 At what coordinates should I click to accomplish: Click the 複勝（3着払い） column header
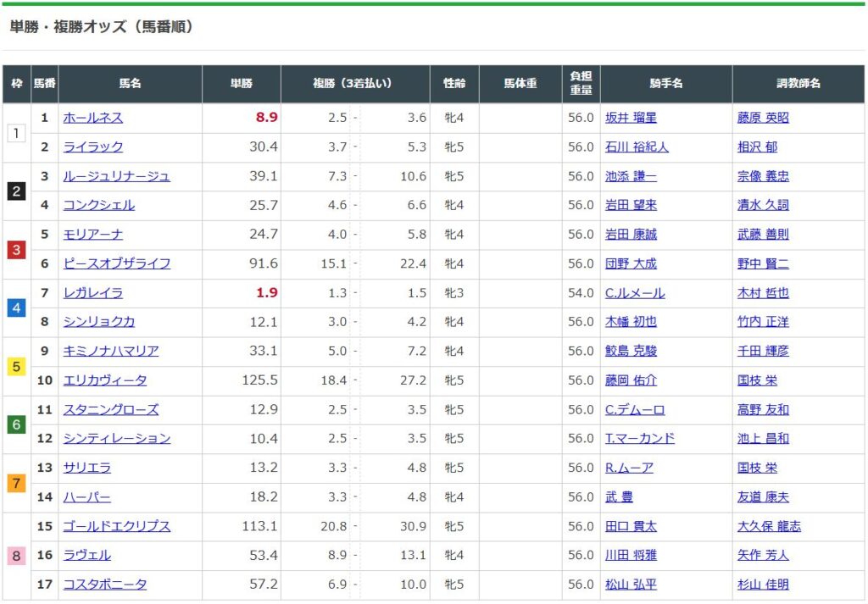pos(355,84)
